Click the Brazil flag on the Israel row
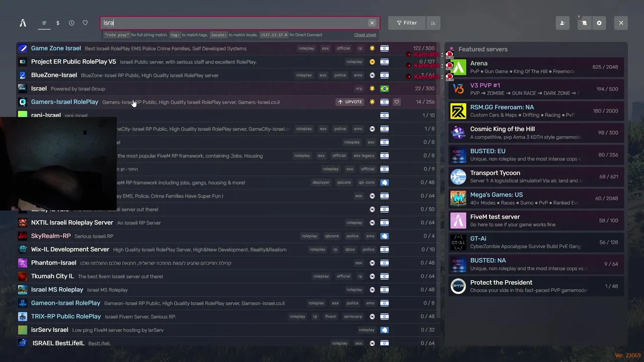 tap(384, 88)
